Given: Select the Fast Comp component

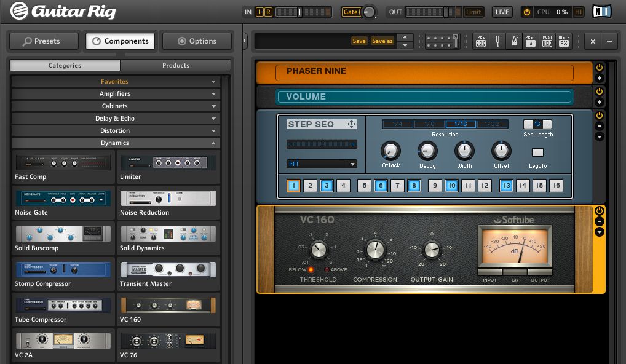Looking at the screenshot, I should click(63, 168).
